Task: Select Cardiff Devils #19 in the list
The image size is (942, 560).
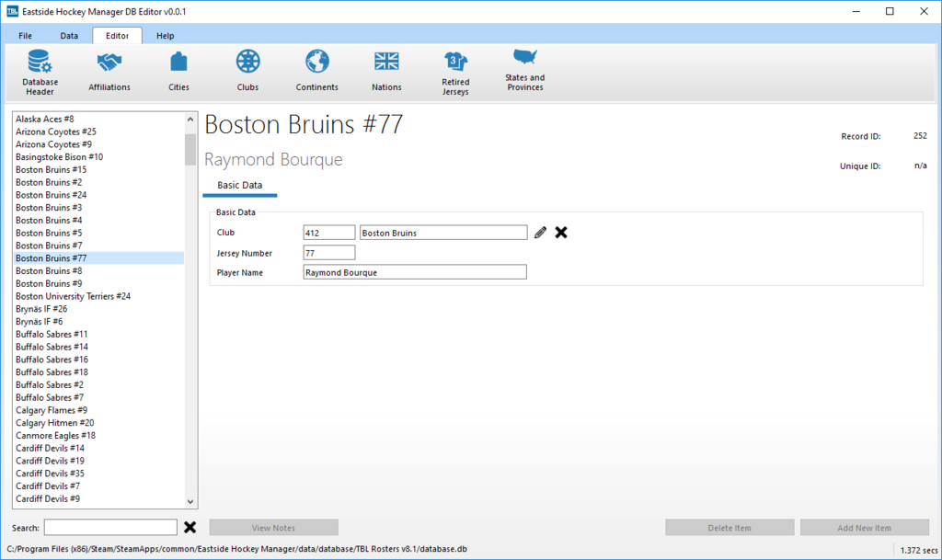Action: (98, 461)
